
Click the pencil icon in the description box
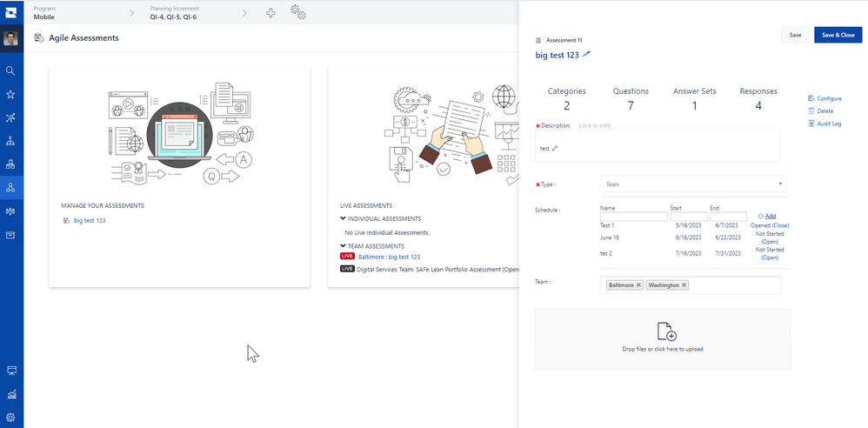click(x=555, y=149)
